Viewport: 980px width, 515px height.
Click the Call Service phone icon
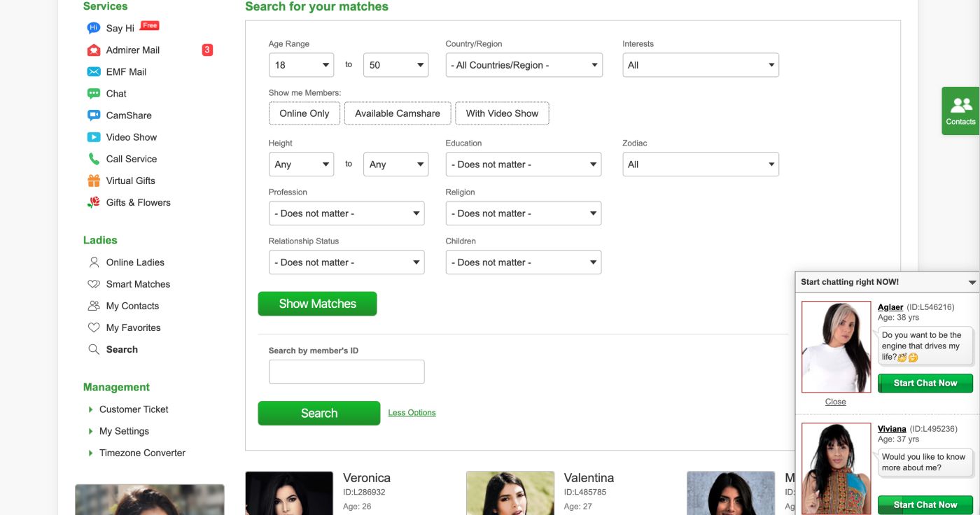[x=94, y=159]
